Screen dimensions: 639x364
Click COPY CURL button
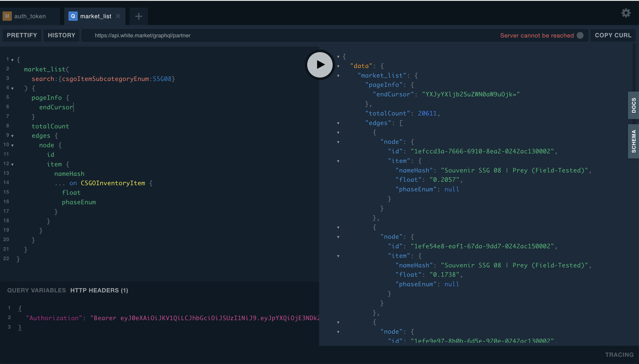pyautogui.click(x=613, y=35)
